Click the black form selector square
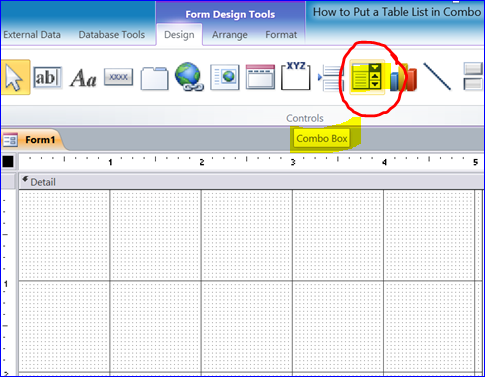485x377 pixels. coord(8,162)
